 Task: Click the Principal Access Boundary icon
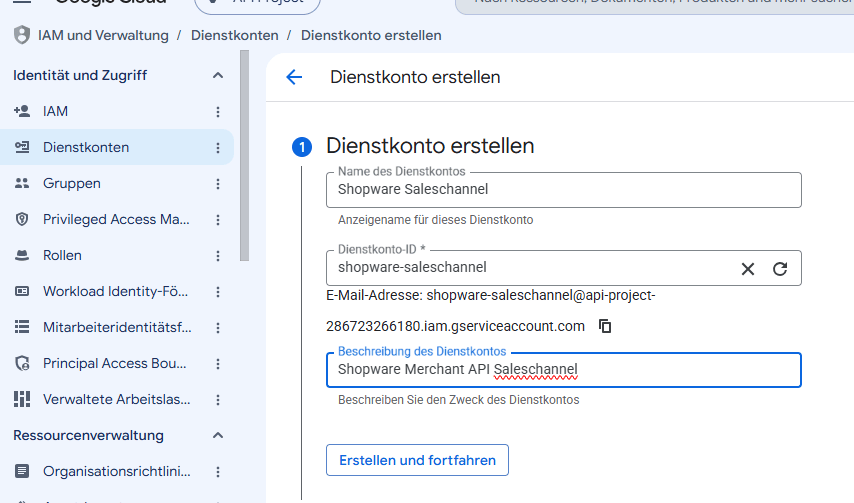22,363
